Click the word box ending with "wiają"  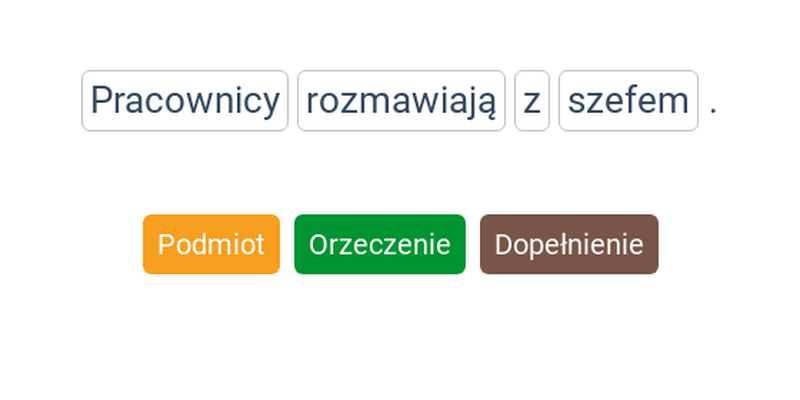tap(401, 101)
